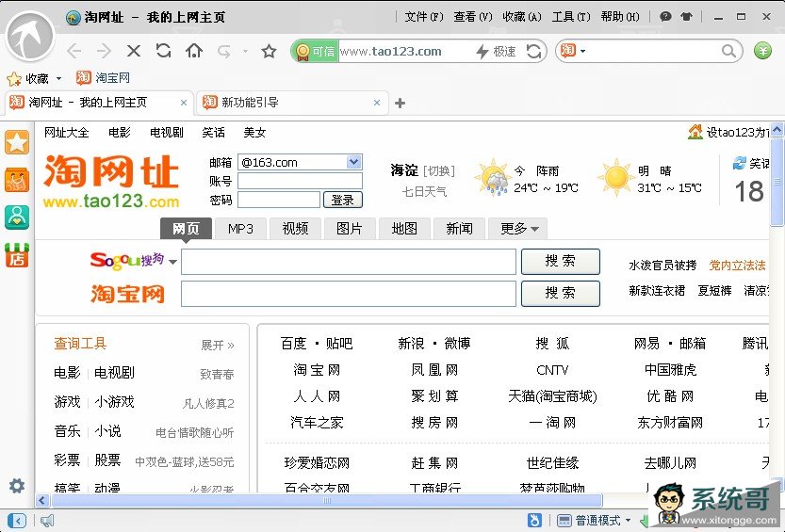This screenshot has height=532, width=785.
Task: Click the 账号 account input field
Action: click(x=300, y=181)
